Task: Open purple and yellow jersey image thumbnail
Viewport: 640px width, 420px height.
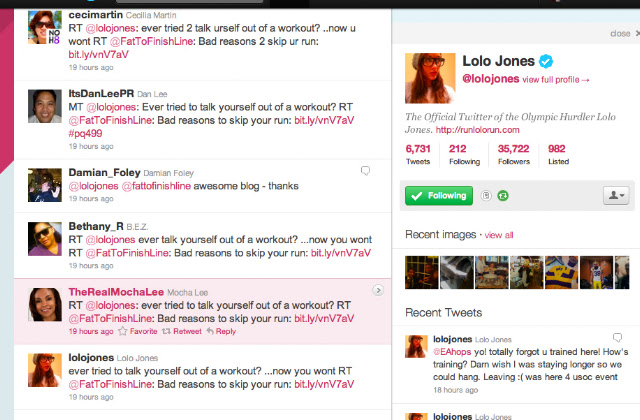Action: (562, 272)
